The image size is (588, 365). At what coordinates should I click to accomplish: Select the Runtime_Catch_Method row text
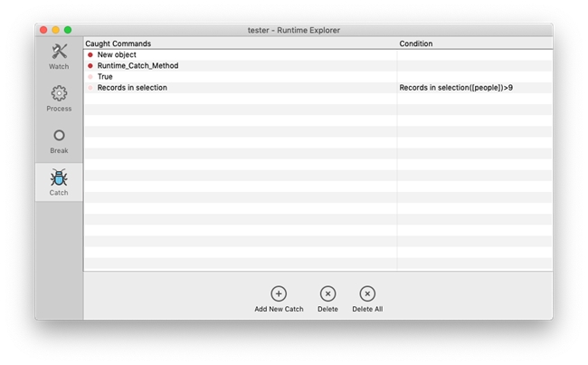(x=138, y=66)
